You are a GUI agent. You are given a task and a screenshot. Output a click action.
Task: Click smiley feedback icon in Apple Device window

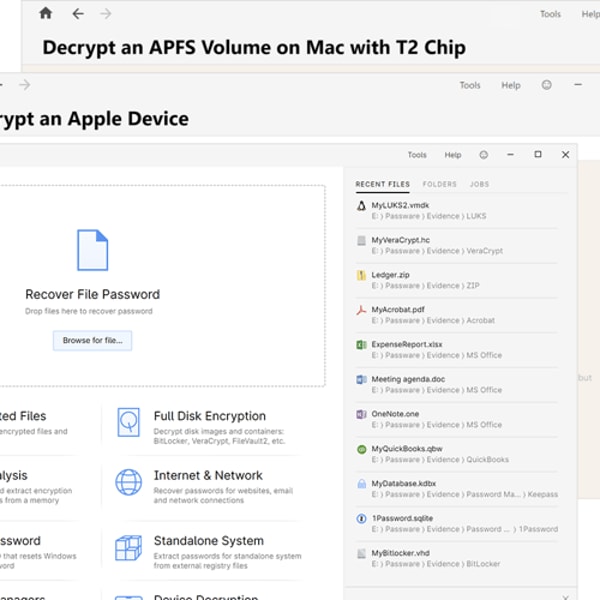point(546,85)
